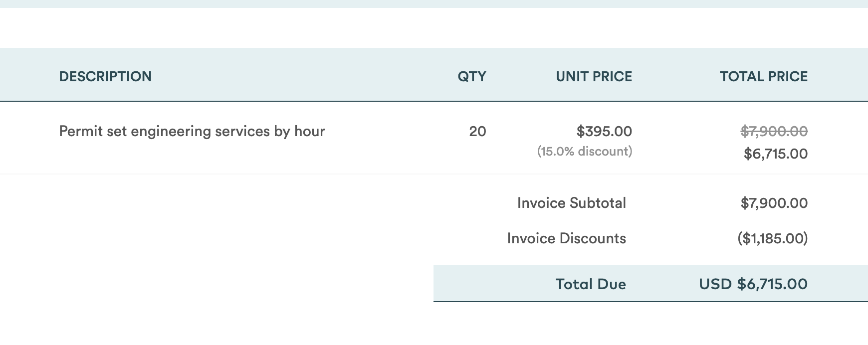The width and height of the screenshot is (868, 345).
Task: Select Permit set engineering services by hour text
Action: coord(192,131)
